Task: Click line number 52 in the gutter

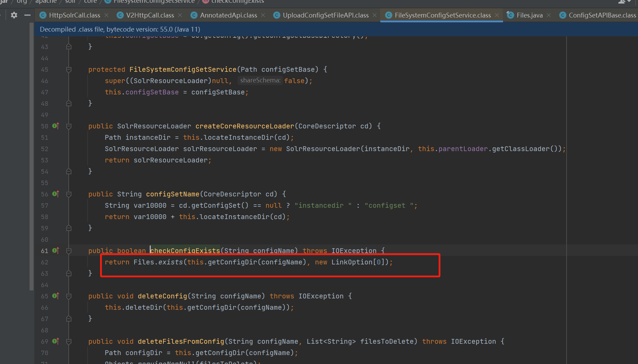Action: [45, 149]
